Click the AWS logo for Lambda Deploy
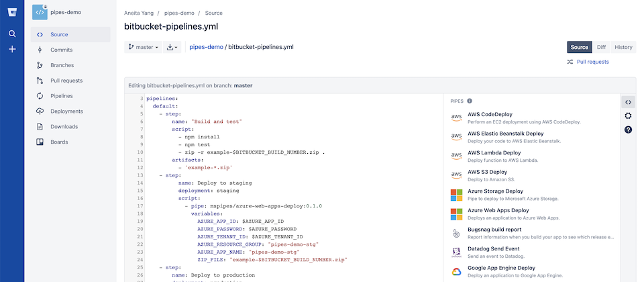Image resolution: width=644 pixels, height=282 pixels. (x=456, y=156)
